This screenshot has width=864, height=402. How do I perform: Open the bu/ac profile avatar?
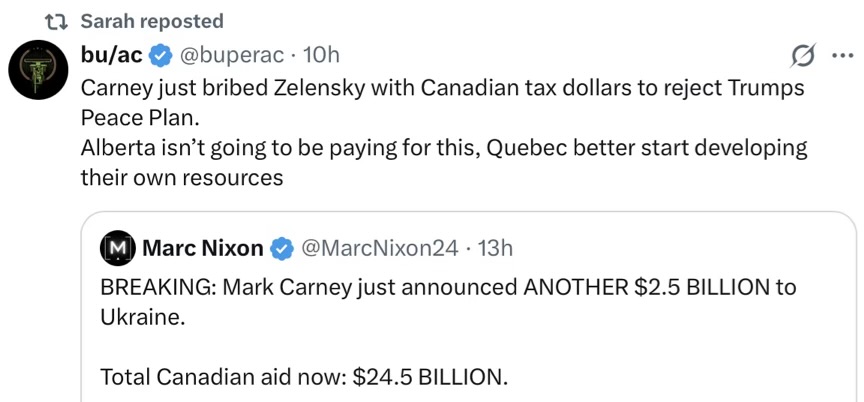tap(38, 72)
